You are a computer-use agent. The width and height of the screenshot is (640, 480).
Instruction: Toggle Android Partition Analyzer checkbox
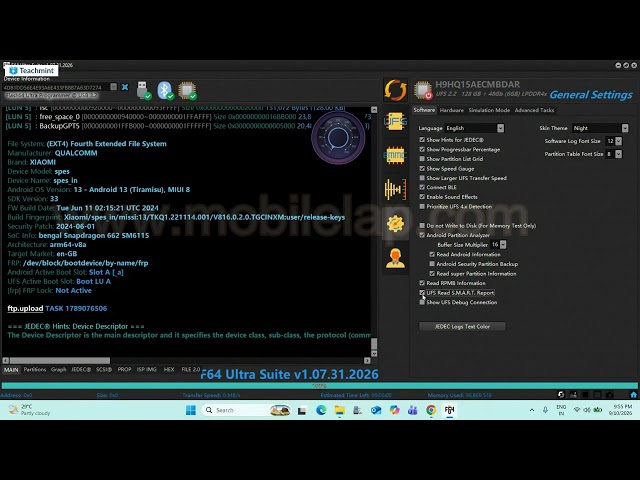(x=422, y=235)
